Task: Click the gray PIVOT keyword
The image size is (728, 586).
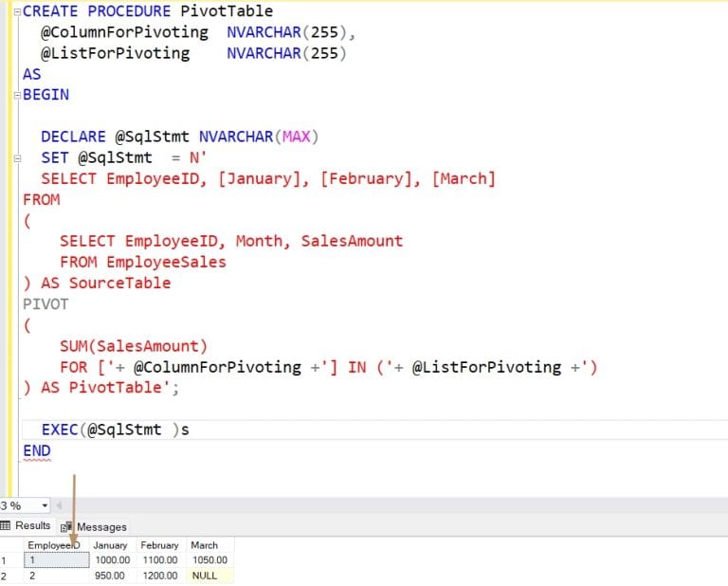Action: (45, 304)
